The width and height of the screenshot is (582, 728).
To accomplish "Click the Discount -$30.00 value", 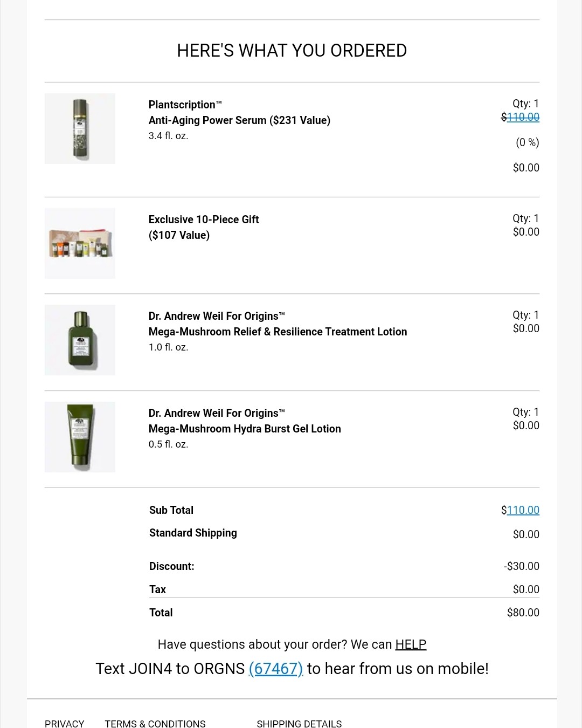I will (522, 566).
